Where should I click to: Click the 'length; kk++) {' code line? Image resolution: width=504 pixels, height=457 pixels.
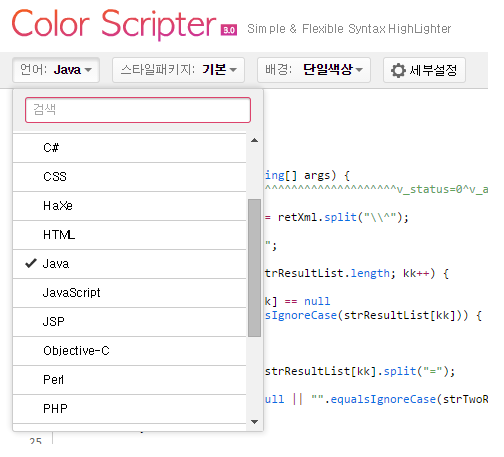[399, 274]
